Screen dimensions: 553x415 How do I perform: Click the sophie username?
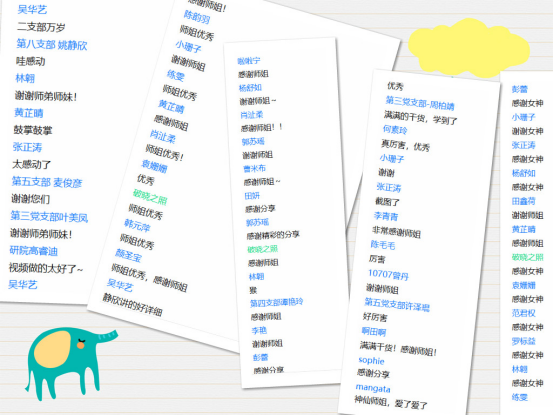[x=371, y=360]
